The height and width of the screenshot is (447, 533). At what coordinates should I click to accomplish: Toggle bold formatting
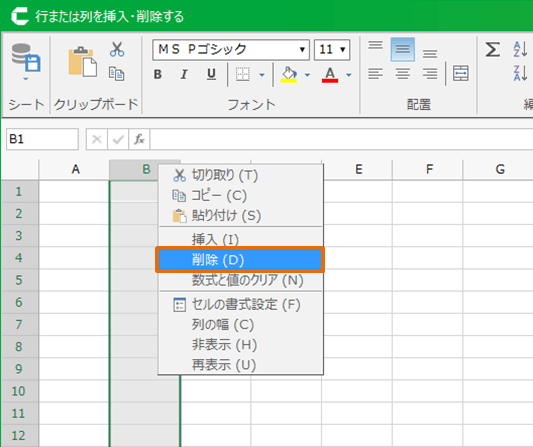point(157,74)
